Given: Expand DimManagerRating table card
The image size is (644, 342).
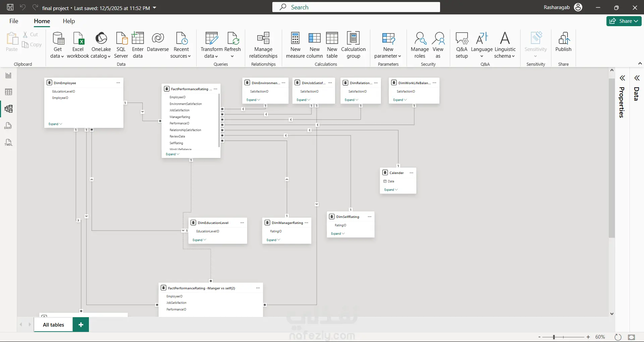Looking at the screenshot, I should [273, 240].
